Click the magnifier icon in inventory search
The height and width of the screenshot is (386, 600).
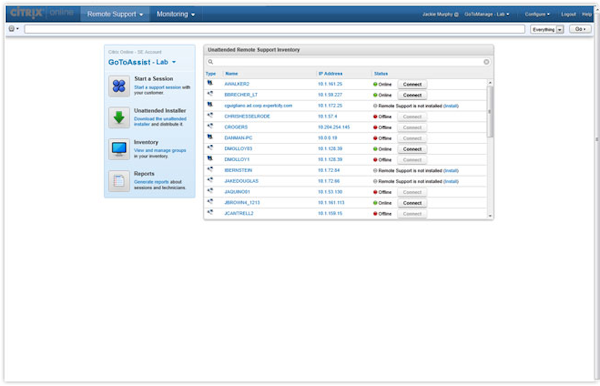[x=210, y=62]
